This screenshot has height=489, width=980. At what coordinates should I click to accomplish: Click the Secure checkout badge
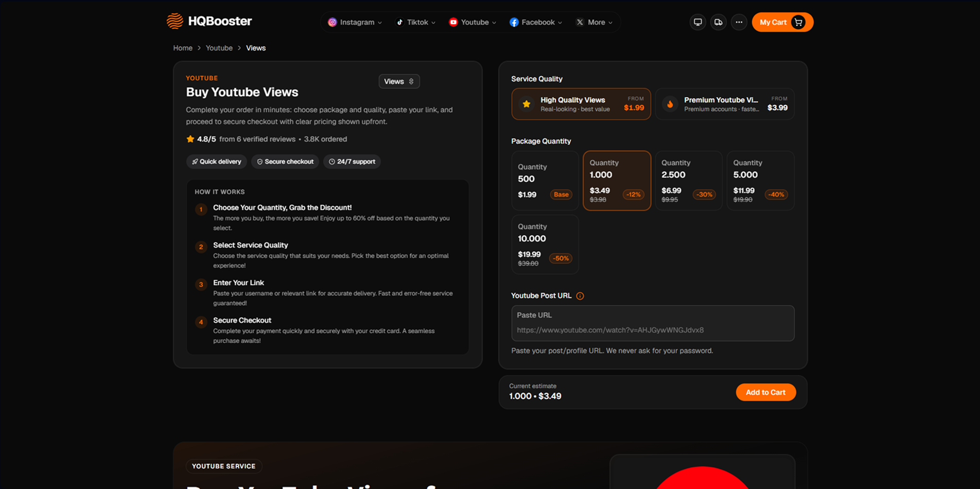coord(285,162)
